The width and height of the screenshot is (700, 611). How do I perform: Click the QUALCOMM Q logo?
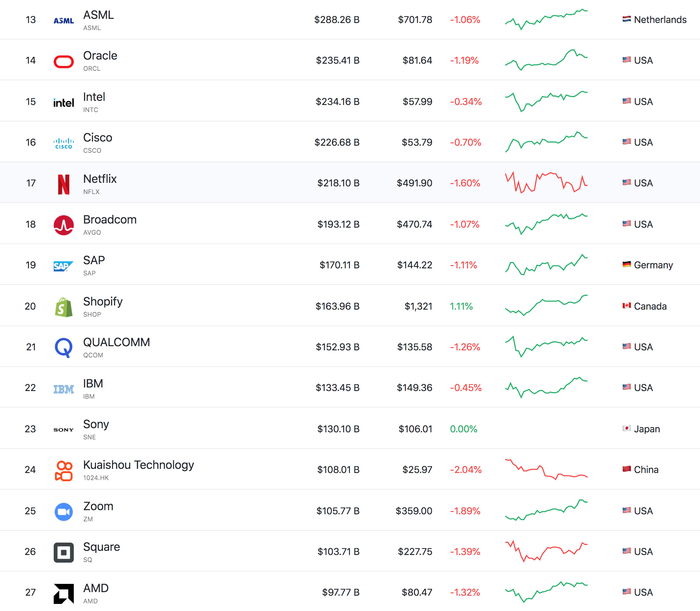click(x=64, y=348)
